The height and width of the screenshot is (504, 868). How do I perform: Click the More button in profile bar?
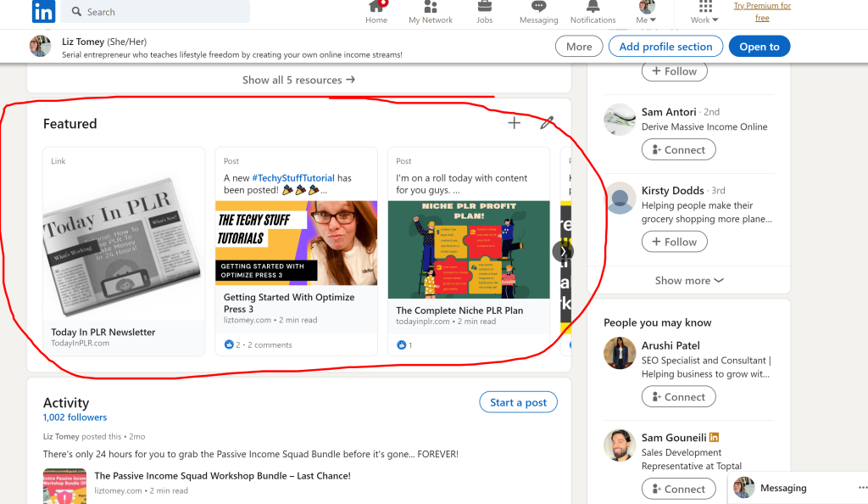point(579,47)
